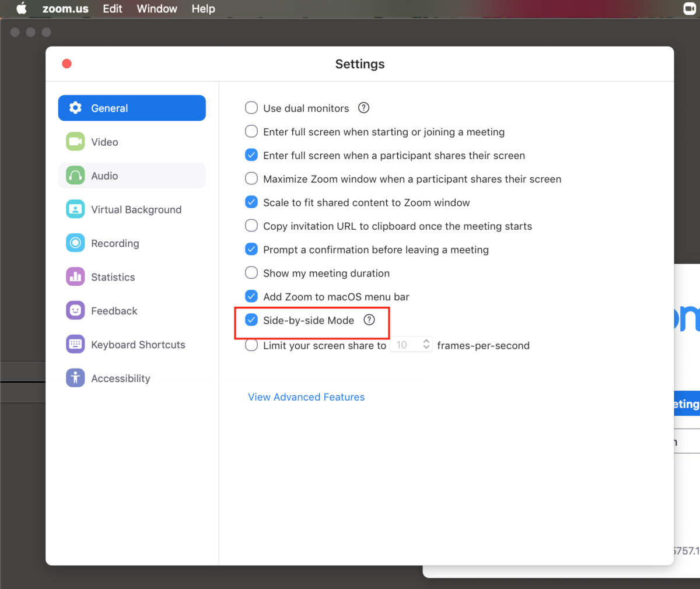This screenshot has width=700, height=589.
Task: Click the Statistics bar chart icon
Action: tap(75, 277)
